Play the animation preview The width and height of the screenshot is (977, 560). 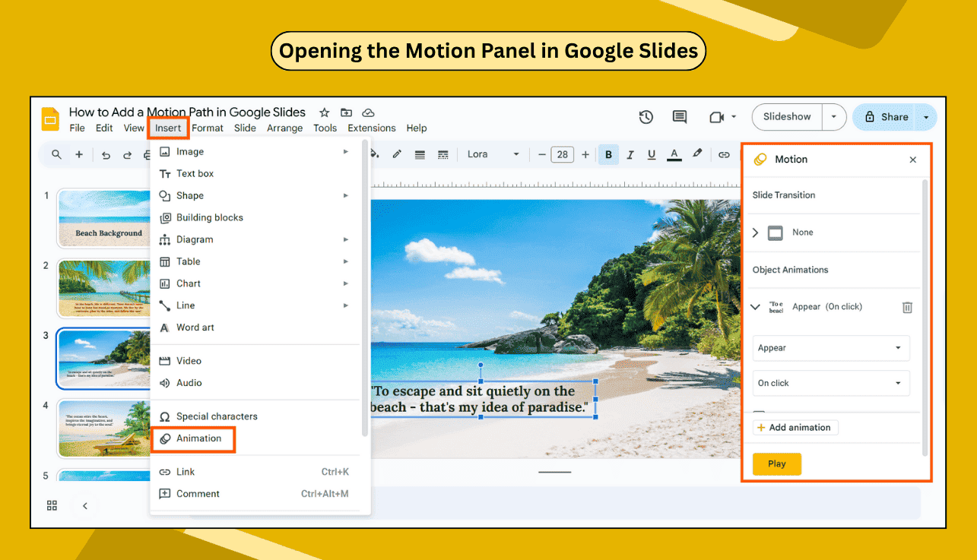(776, 464)
